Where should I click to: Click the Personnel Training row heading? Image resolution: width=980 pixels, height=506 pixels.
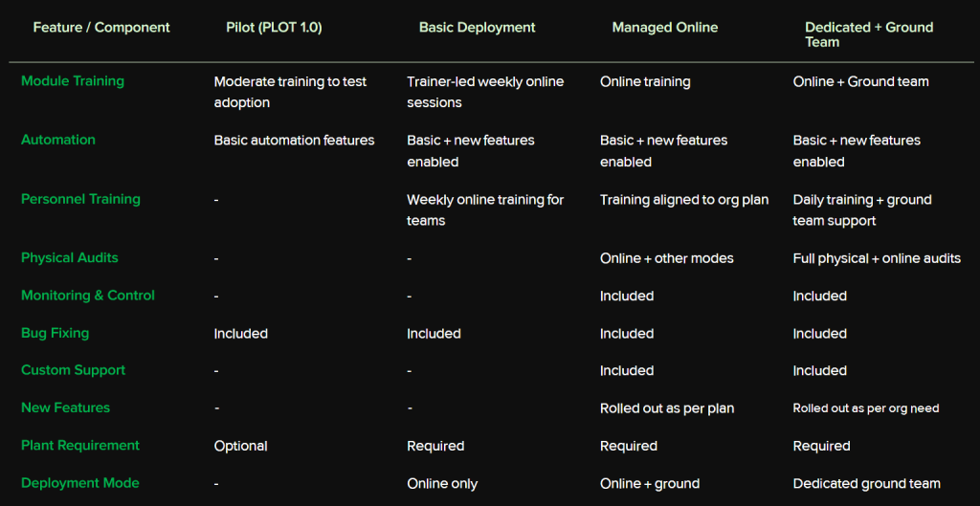(80, 199)
